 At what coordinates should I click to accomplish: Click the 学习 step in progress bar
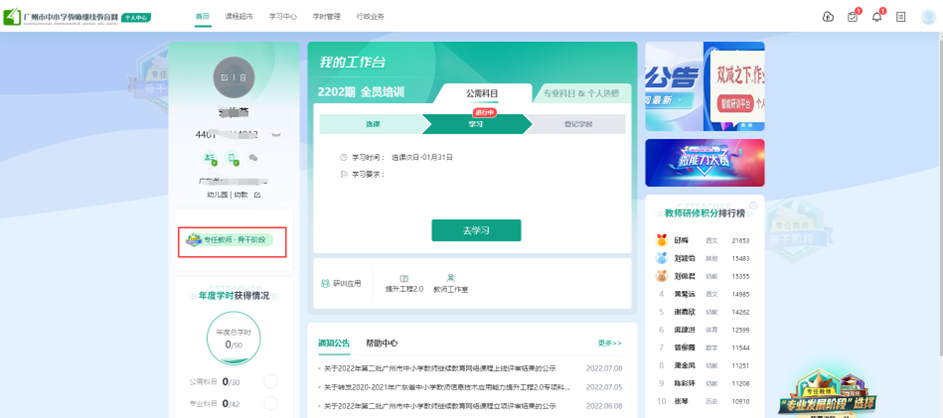coord(476,124)
